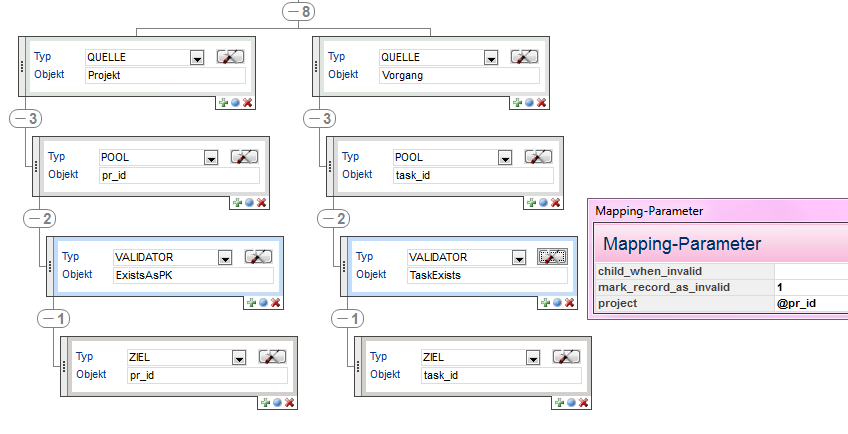Edit the @pr_id parameter value
The height and width of the screenshot is (434, 848).
[811, 304]
